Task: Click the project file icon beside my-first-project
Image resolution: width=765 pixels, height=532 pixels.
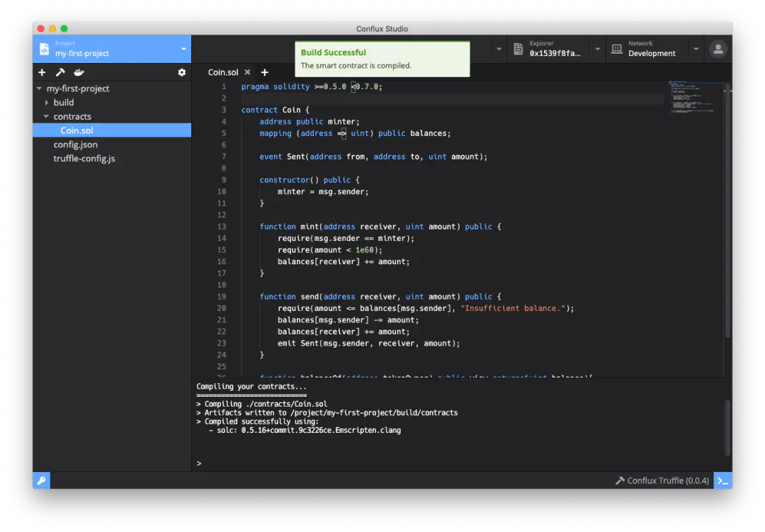Action: pos(44,49)
